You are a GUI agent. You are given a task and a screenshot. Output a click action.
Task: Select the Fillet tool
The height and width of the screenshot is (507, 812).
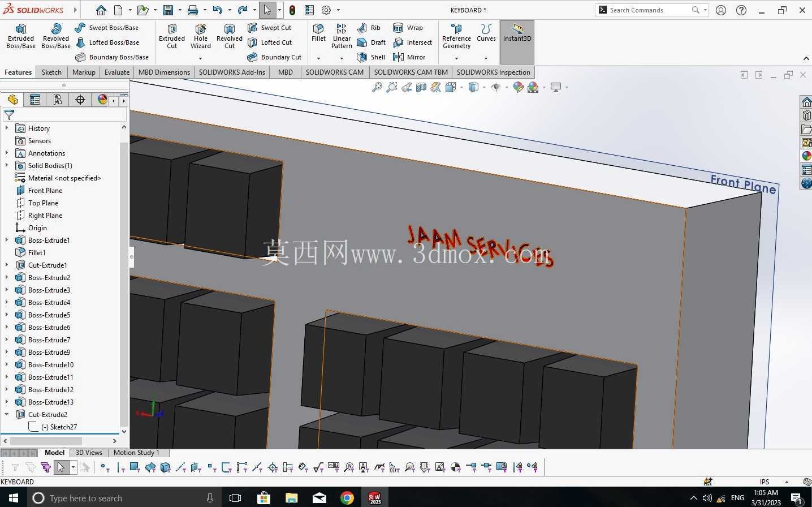tap(318, 33)
